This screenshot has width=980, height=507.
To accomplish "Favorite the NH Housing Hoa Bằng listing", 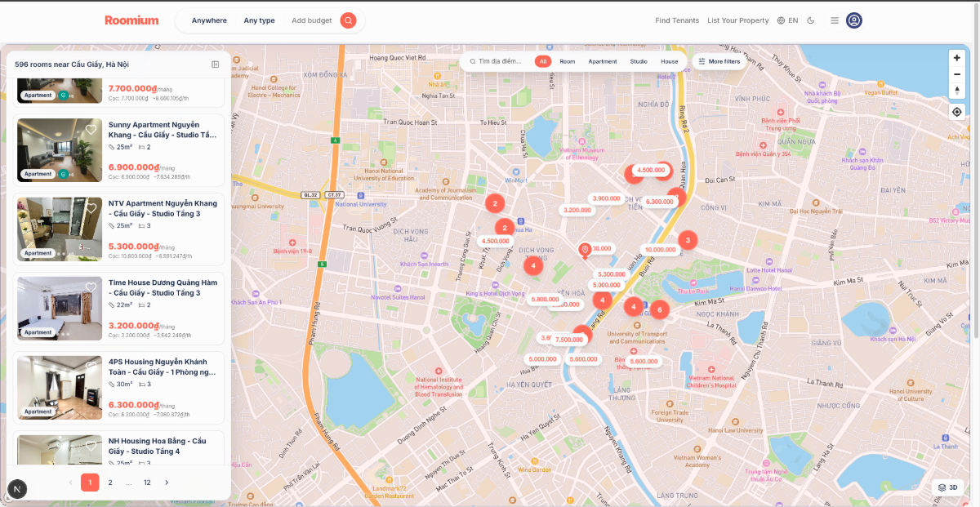I will coord(91,446).
